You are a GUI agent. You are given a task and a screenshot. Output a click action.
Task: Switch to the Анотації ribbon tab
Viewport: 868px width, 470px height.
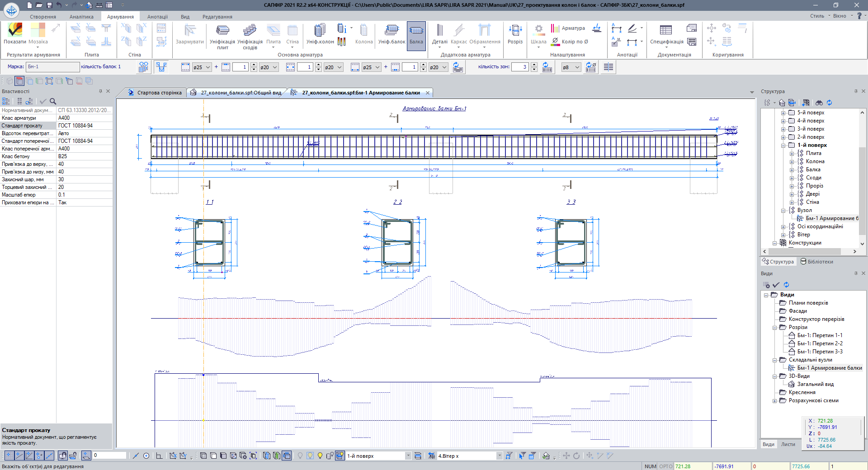pyautogui.click(x=157, y=17)
